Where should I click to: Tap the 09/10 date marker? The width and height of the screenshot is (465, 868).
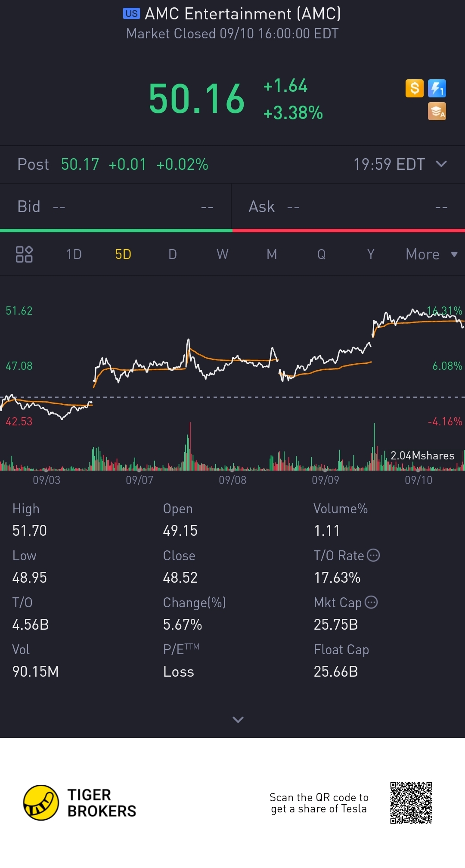[x=418, y=480]
